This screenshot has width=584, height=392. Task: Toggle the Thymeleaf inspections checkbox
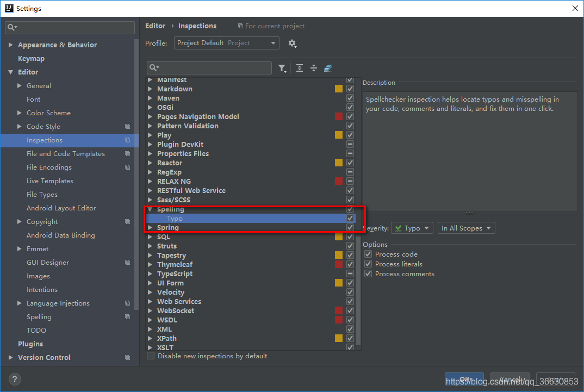350,264
